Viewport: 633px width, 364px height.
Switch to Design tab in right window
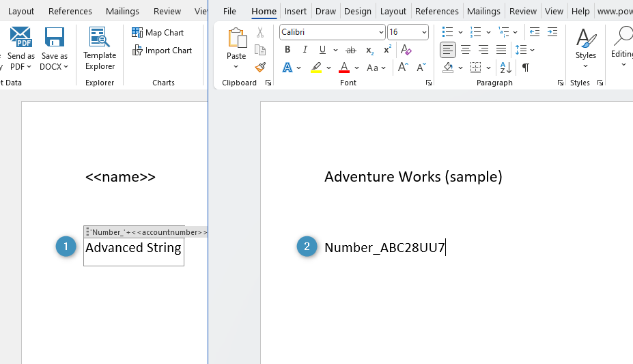358,12
